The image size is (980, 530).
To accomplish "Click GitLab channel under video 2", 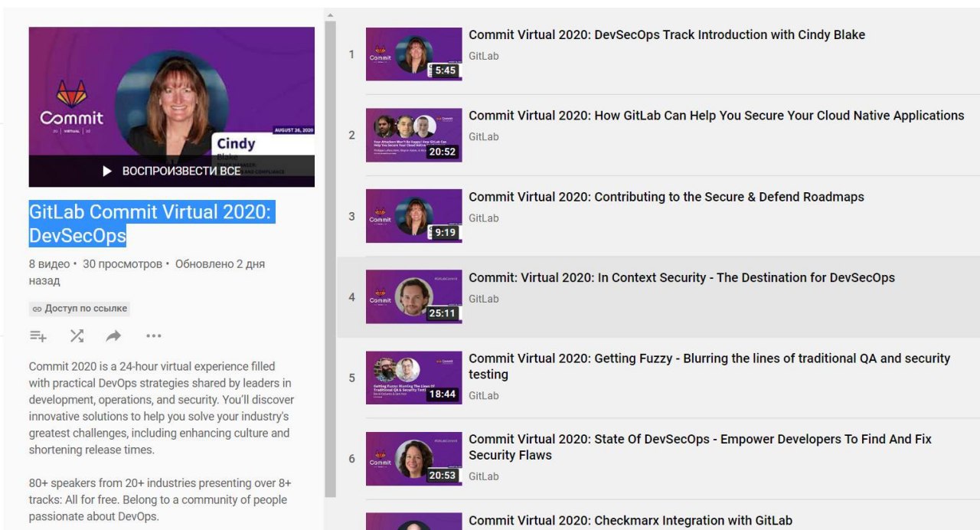I will tap(484, 136).
